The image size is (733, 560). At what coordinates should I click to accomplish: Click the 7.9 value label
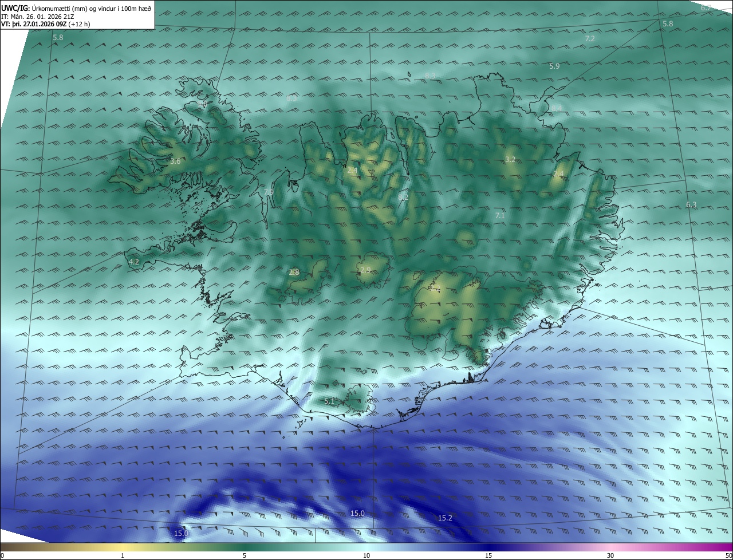(269, 192)
